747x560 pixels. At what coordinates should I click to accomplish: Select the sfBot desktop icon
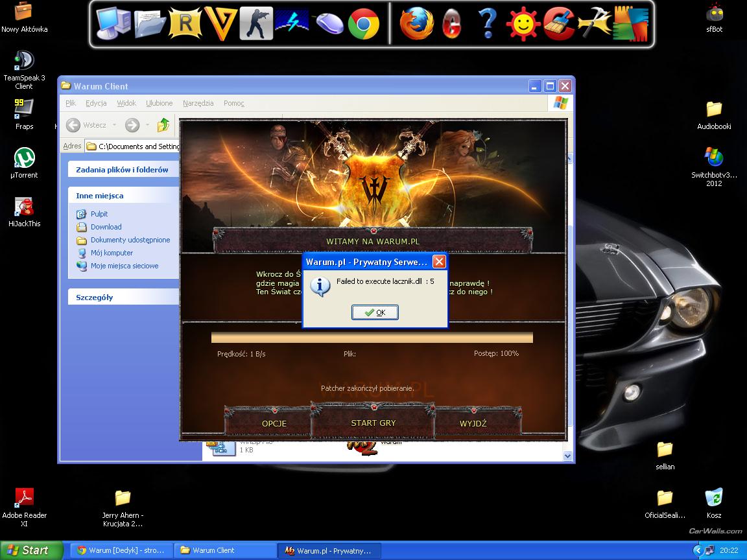click(714, 17)
